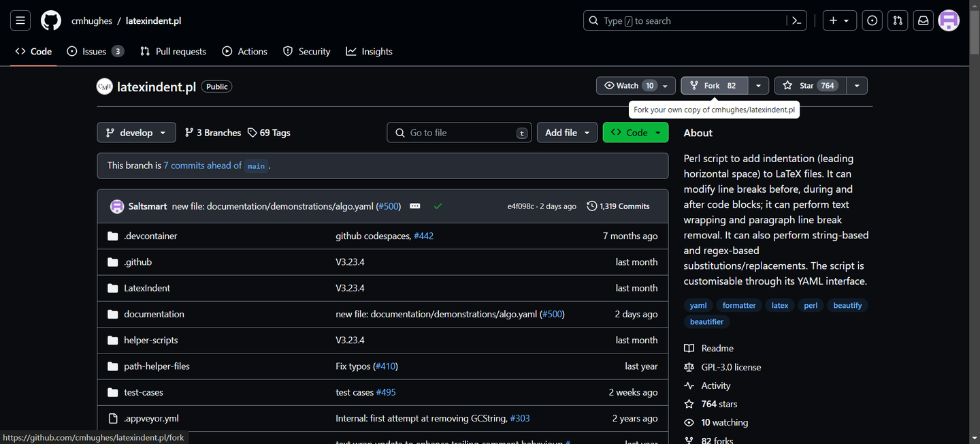
Task: View history via the 1,319 Commits clock icon
Action: click(591, 206)
